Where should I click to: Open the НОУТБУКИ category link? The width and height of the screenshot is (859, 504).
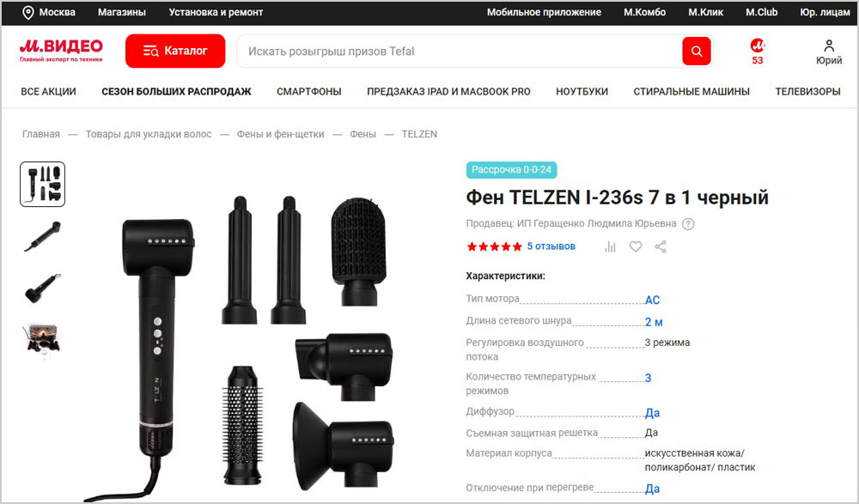582,92
